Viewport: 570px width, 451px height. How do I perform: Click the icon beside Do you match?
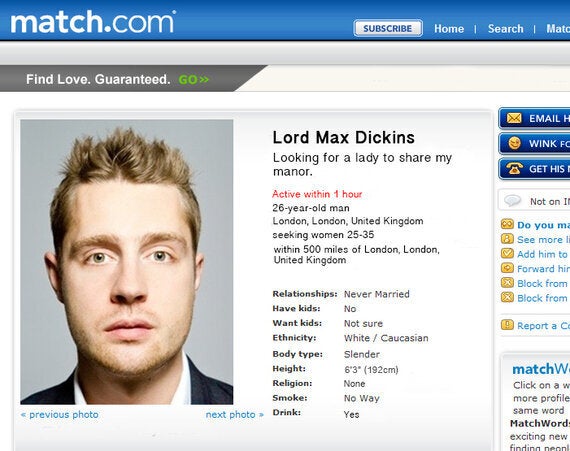point(507,224)
